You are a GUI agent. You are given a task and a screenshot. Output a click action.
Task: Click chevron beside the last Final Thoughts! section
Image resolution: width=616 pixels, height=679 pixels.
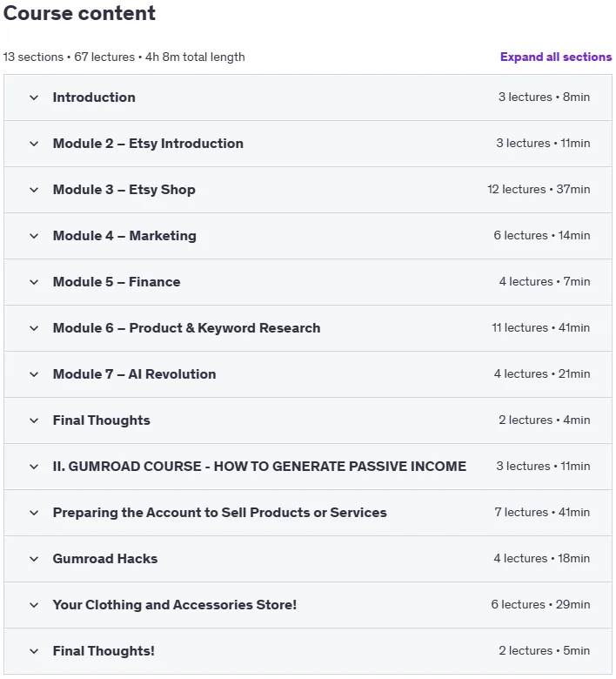pyautogui.click(x=34, y=651)
